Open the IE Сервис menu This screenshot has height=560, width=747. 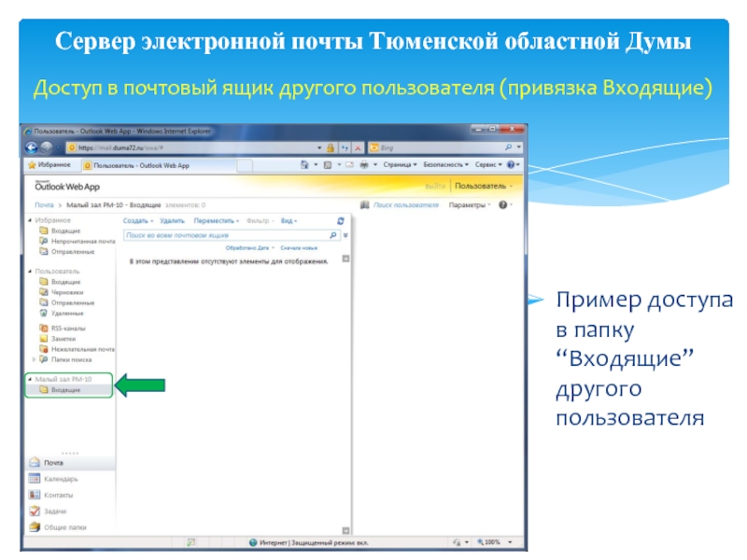click(x=488, y=165)
